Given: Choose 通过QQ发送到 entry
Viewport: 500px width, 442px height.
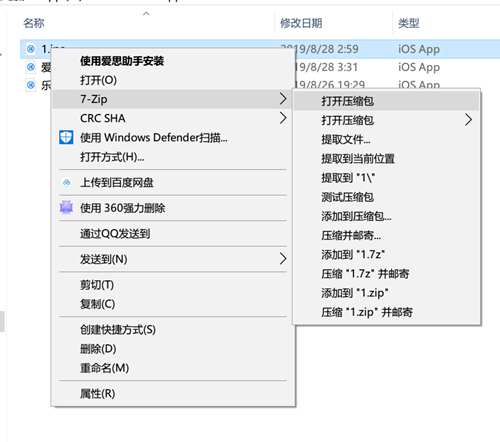Looking at the screenshot, I should pos(115,234).
